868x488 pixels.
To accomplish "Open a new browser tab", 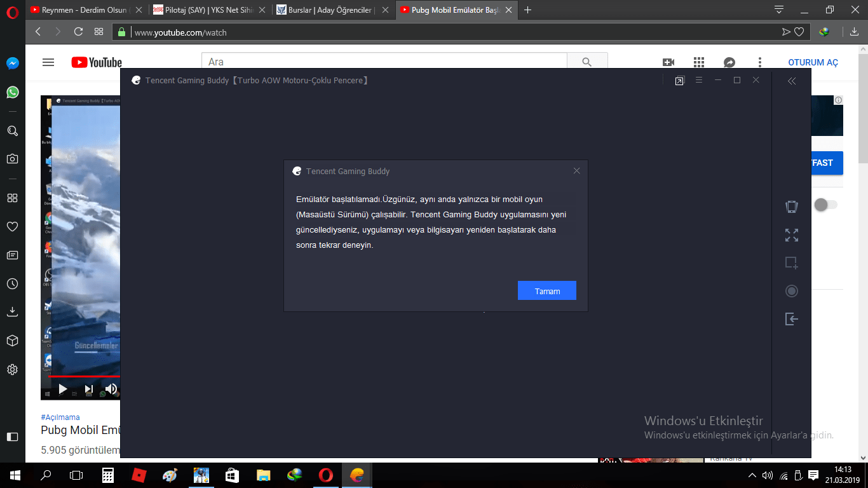I will pos(527,10).
